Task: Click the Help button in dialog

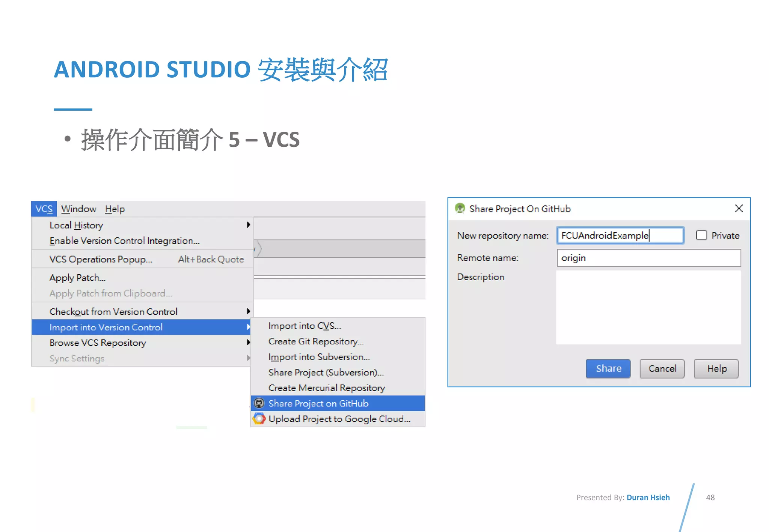Action: 716,368
